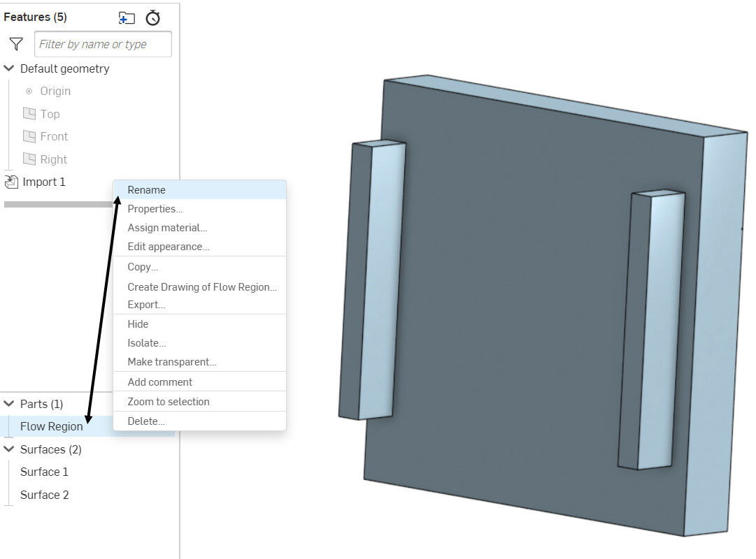Viewport: 756px width, 559px height.
Task: Click the rollback bar below Import 1
Action: coord(56,204)
